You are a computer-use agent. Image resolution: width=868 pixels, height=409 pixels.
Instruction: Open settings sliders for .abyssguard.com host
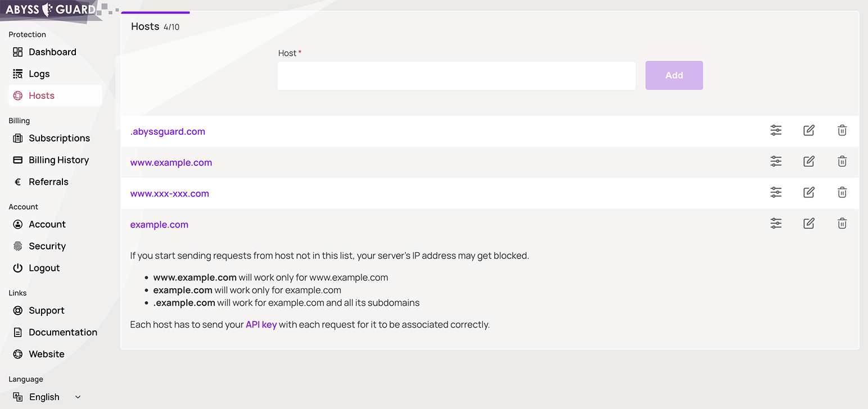[776, 131]
